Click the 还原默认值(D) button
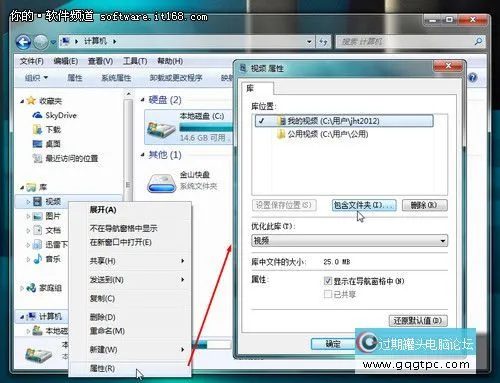The image size is (500, 383). point(418,321)
